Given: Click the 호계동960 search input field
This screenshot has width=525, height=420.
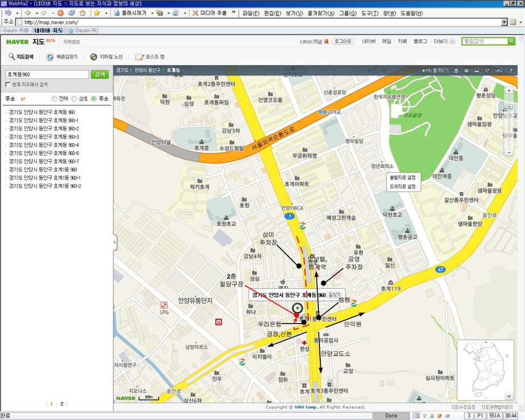Looking at the screenshot, I should coord(47,74).
